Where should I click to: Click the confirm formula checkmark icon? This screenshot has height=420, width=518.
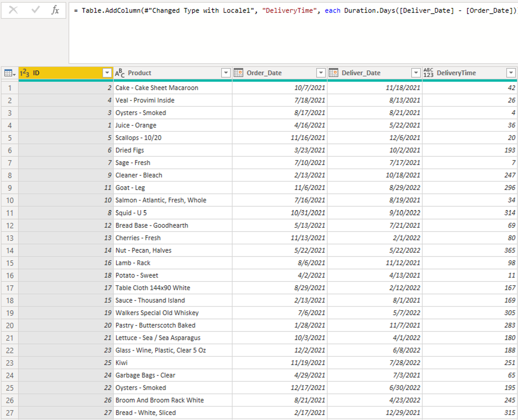[x=35, y=10]
